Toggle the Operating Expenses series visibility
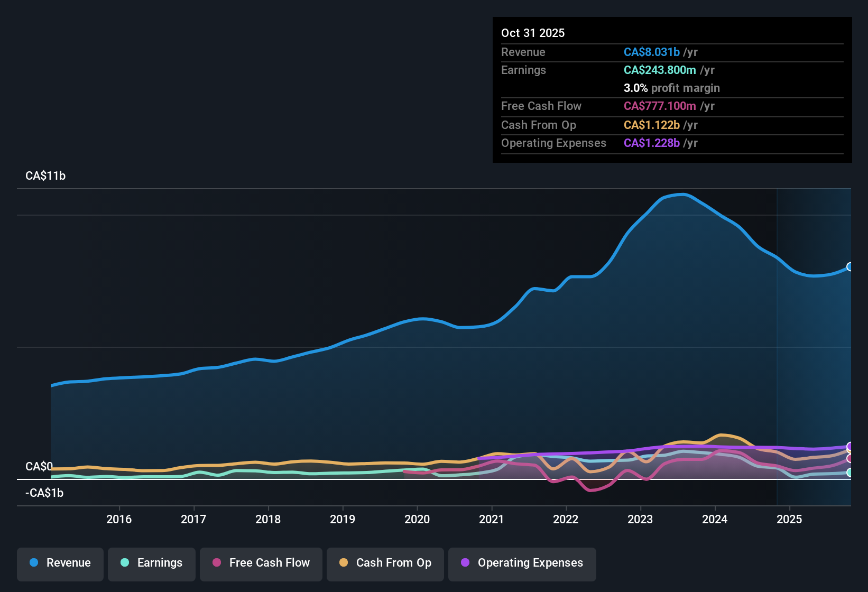868x592 pixels. click(x=522, y=563)
